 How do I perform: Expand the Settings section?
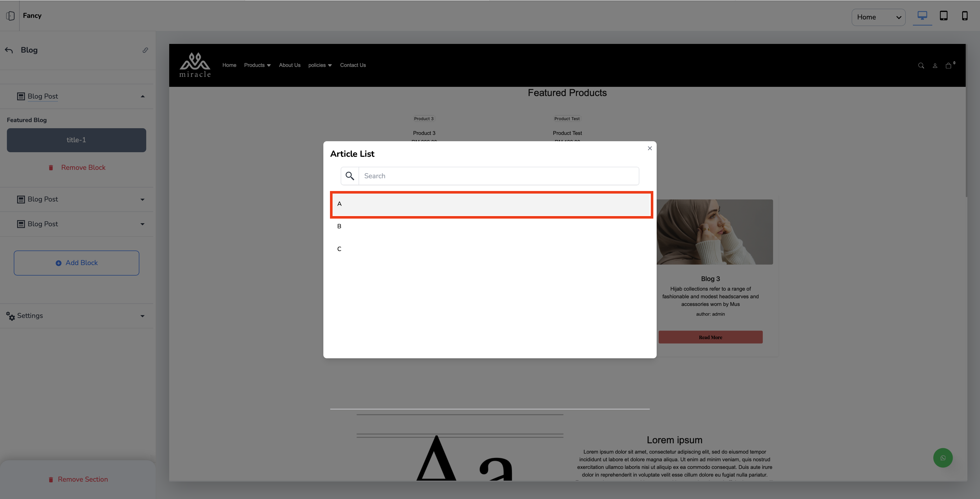pos(142,316)
